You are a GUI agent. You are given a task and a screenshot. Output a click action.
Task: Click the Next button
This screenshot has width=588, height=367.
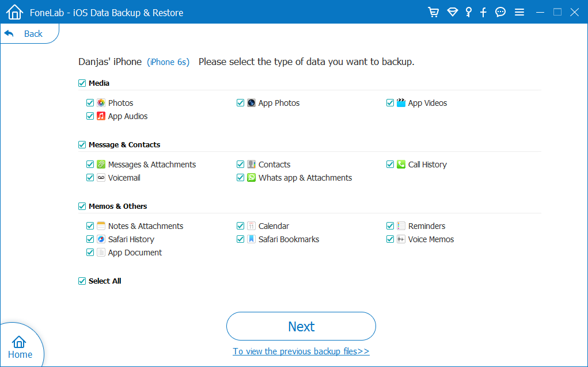(301, 326)
